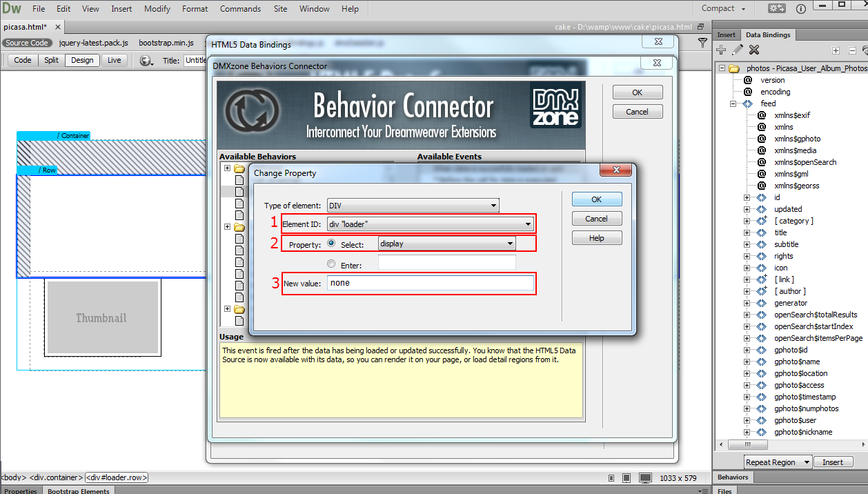Open the Sync Settings icon in top bar
The height and width of the screenshot is (494, 868).
pyautogui.click(x=777, y=9)
